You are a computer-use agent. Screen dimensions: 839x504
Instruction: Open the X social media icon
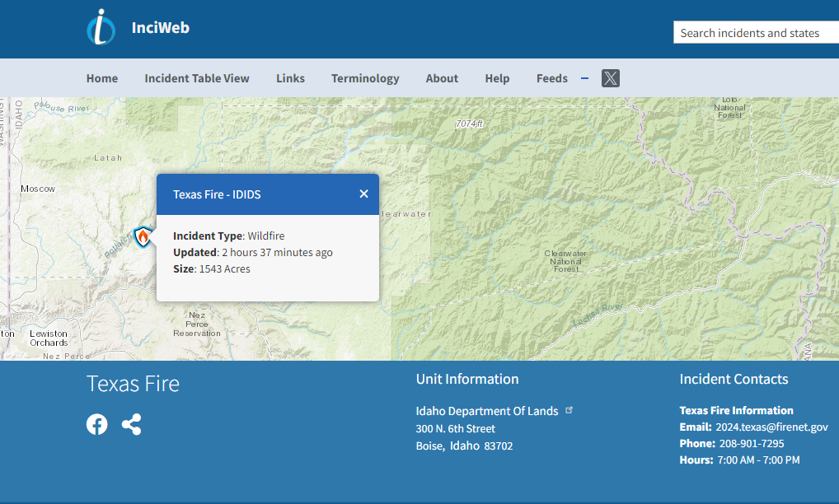coord(610,78)
